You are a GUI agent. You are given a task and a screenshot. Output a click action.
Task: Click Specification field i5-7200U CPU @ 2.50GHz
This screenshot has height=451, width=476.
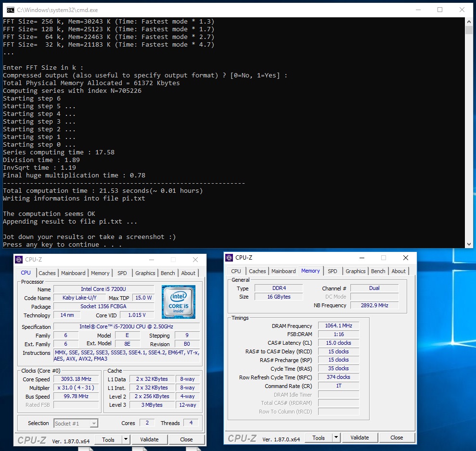[x=127, y=326]
